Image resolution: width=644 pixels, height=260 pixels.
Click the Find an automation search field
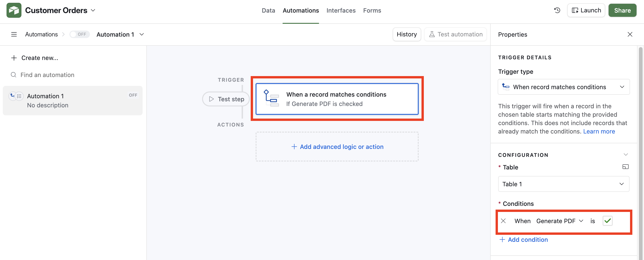tap(48, 75)
